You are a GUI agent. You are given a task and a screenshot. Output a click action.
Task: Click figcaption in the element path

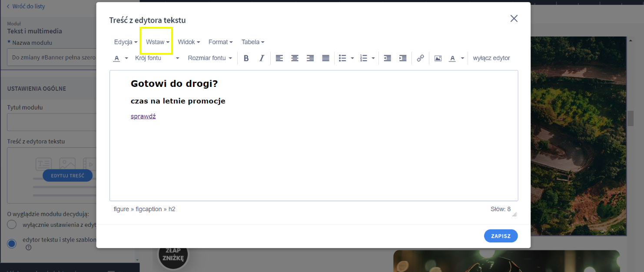click(x=149, y=209)
